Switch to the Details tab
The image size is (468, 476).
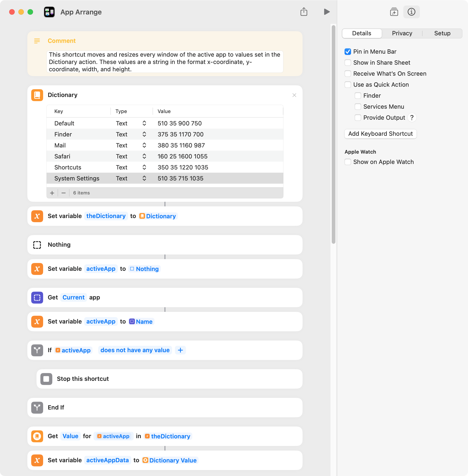pos(362,33)
